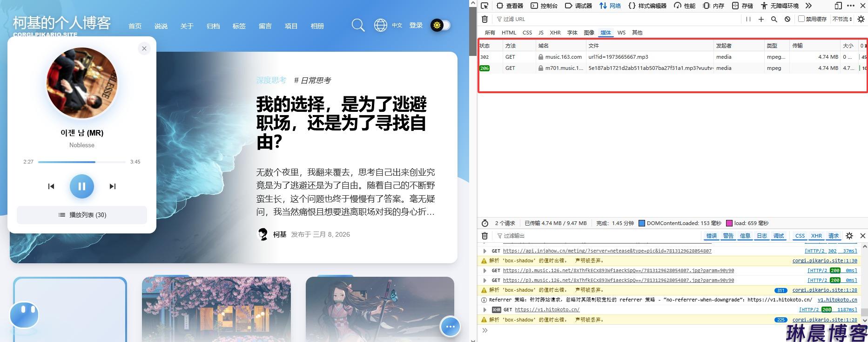Open the 播放列表 (30) playlist
Screen dimensions: 868x342
(82, 215)
